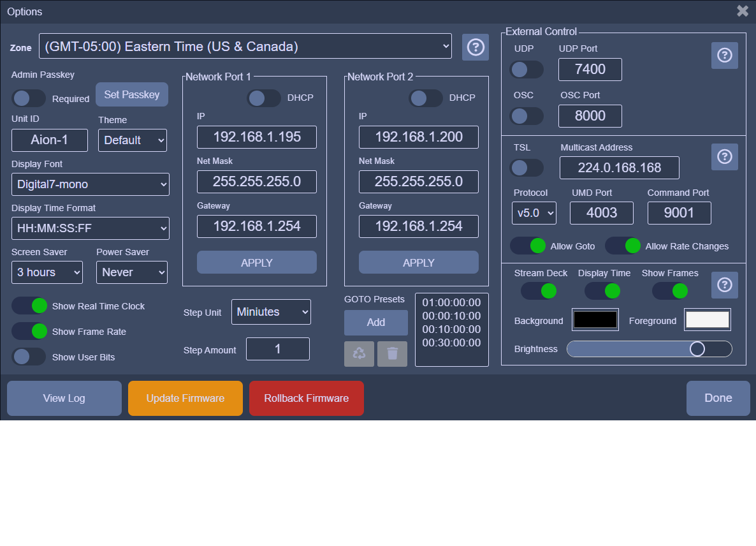Open the Screen Saver duration dropdown

pyautogui.click(x=47, y=272)
